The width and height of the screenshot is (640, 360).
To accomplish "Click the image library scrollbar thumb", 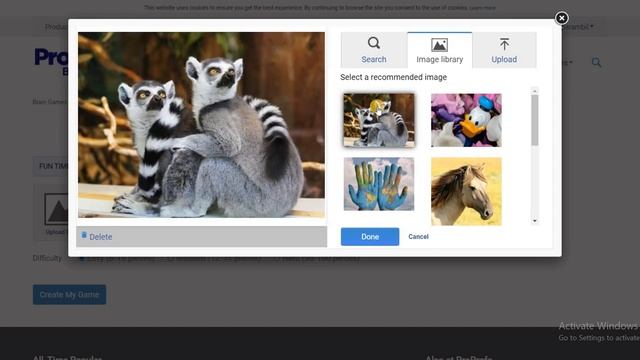I will pyautogui.click(x=535, y=120).
